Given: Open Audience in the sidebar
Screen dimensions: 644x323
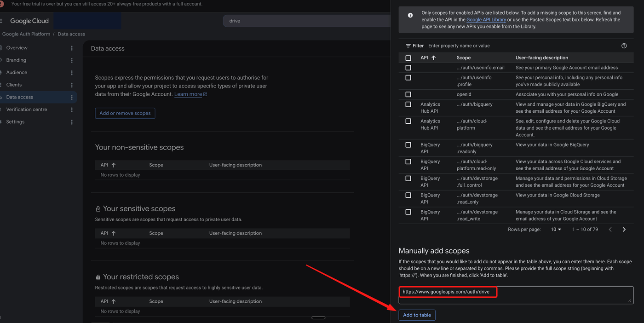Looking at the screenshot, I should [x=17, y=73].
